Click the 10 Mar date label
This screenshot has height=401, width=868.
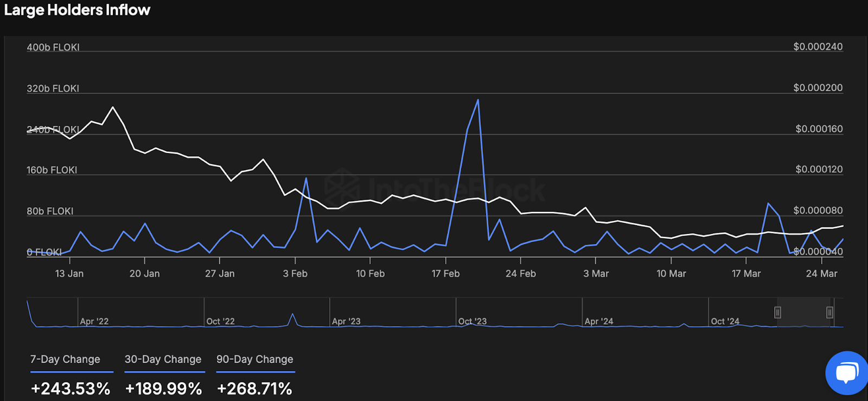671,273
